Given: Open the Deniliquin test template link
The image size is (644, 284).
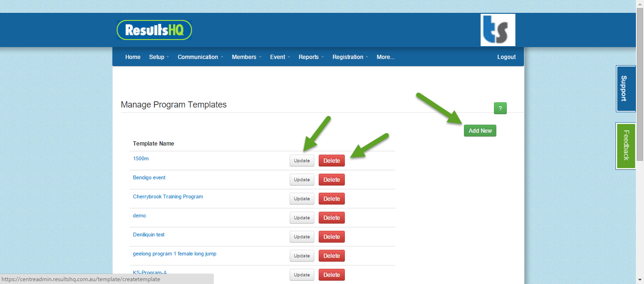Looking at the screenshot, I should (x=149, y=235).
